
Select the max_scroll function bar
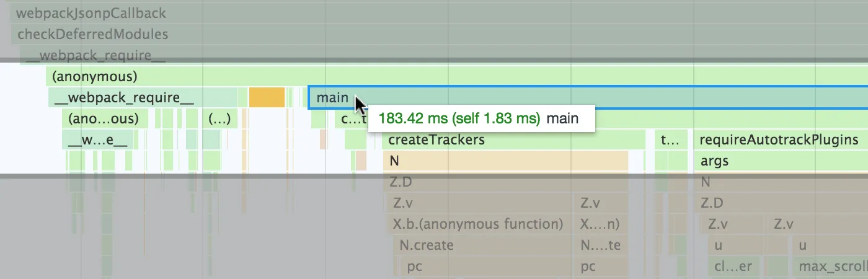click(830, 267)
